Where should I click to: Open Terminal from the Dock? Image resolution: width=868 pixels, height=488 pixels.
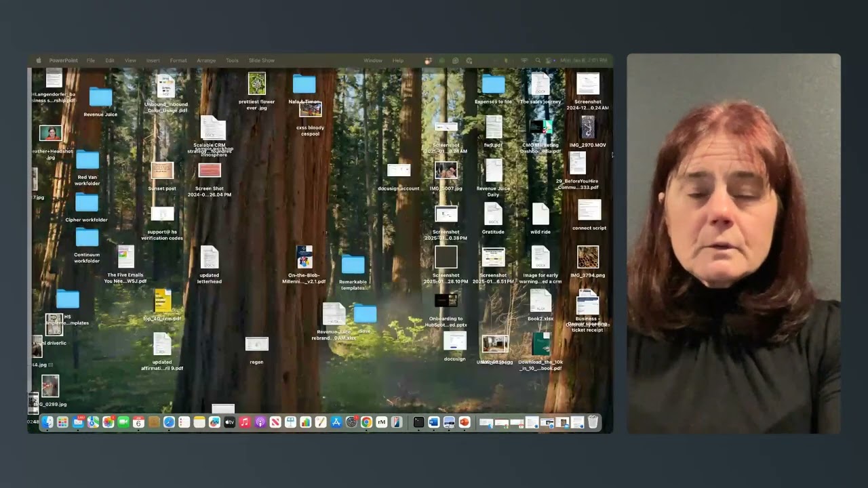[x=418, y=422]
